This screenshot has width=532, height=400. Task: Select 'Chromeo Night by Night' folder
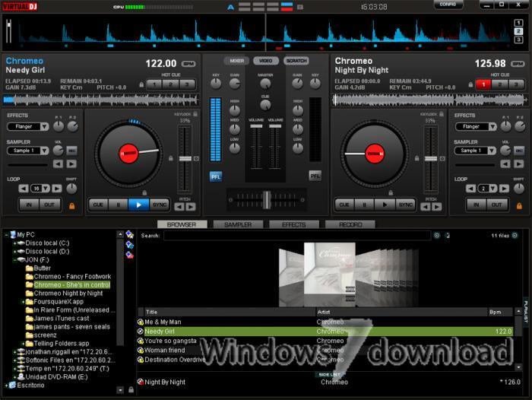pos(68,293)
